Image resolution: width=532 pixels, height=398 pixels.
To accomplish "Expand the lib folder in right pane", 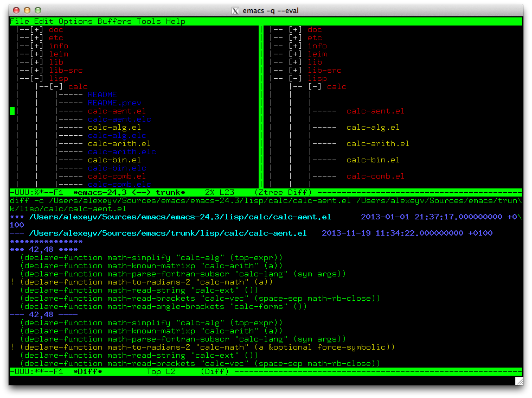I will (295, 62).
